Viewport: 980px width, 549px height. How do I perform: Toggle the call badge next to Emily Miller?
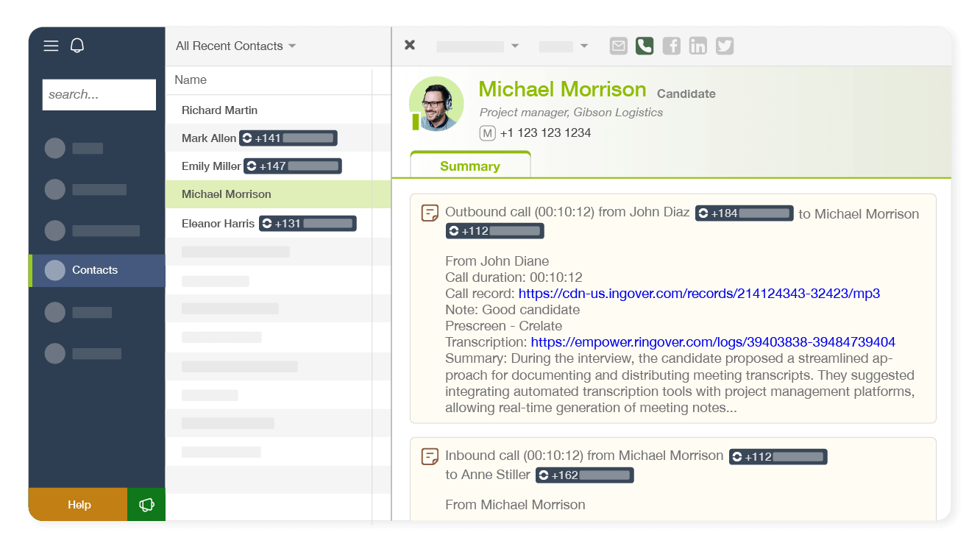pos(292,166)
